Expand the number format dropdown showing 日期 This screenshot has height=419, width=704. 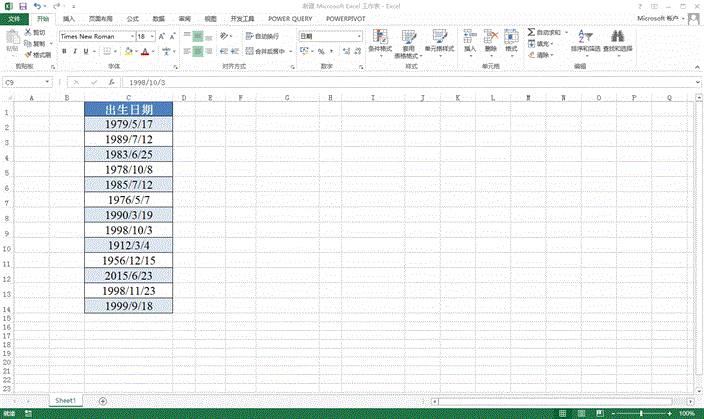click(x=359, y=36)
